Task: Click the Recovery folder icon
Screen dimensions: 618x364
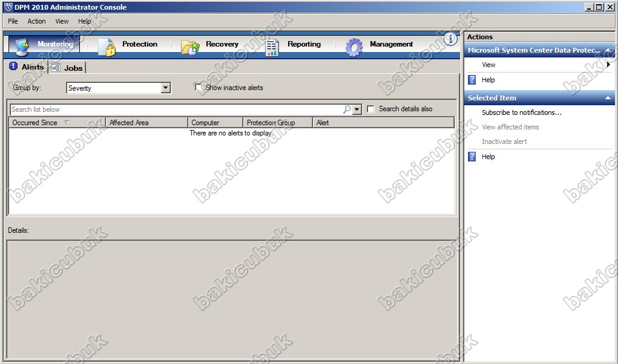Action: click(x=190, y=48)
